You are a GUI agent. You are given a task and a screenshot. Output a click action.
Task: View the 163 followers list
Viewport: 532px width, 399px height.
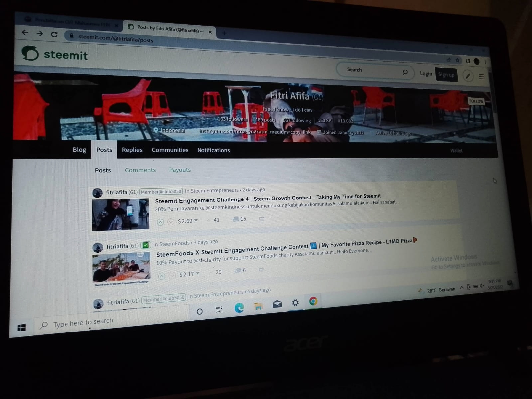[232, 119]
